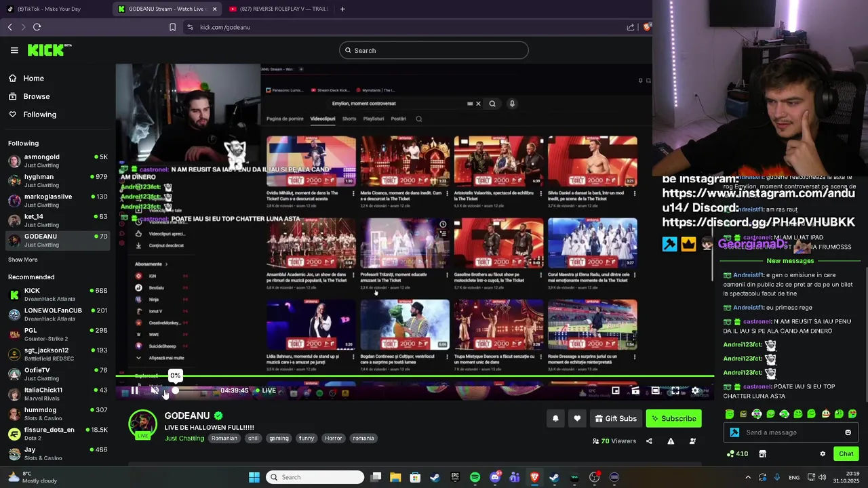Screen dimensions: 868x488
Task: Share page from address bar icon
Action: 631,27
